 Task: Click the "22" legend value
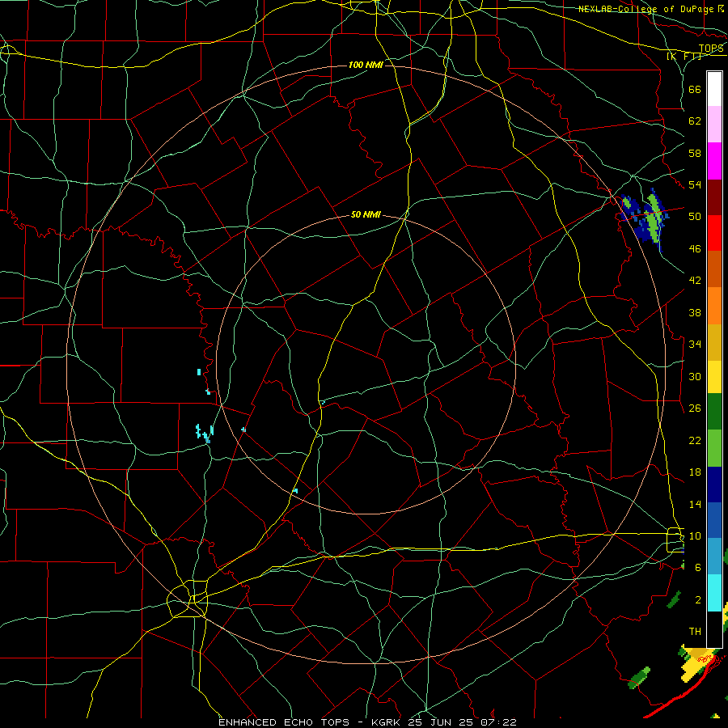[x=695, y=440]
